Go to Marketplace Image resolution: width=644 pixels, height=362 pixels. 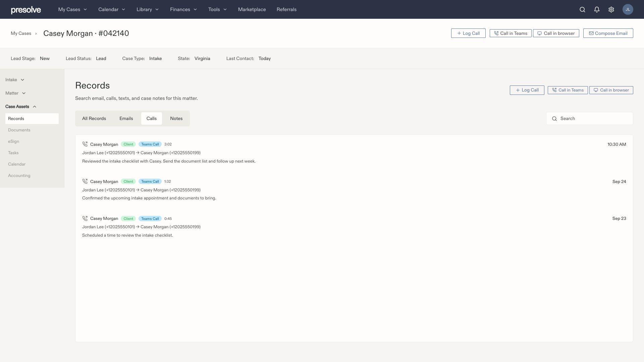click(252, 9)
